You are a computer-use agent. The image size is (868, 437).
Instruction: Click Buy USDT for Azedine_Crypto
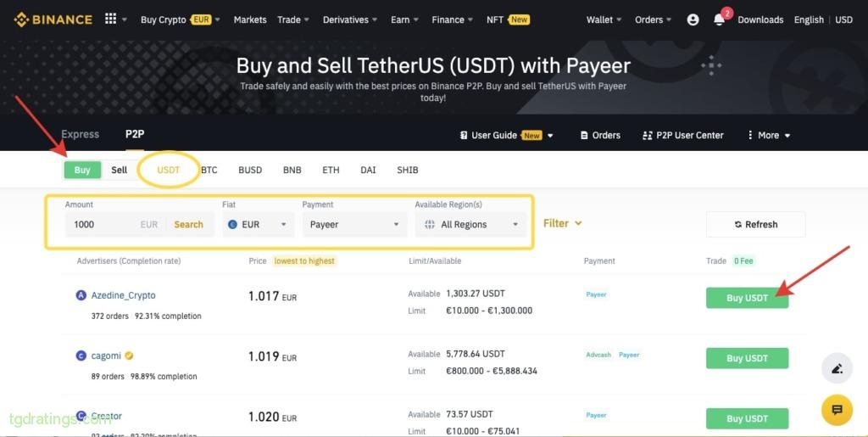point(748,298)
